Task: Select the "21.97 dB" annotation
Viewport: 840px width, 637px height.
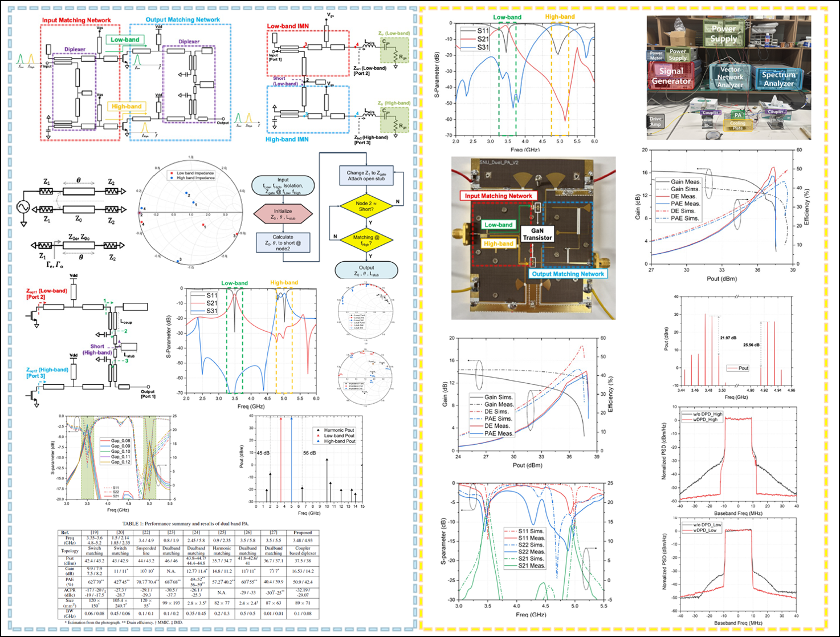Action: pos(729,338)
